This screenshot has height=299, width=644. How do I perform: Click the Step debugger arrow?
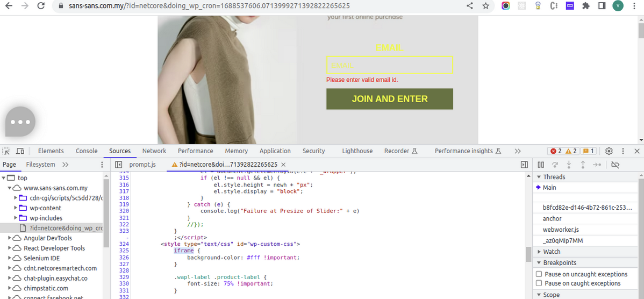(597, 165)
